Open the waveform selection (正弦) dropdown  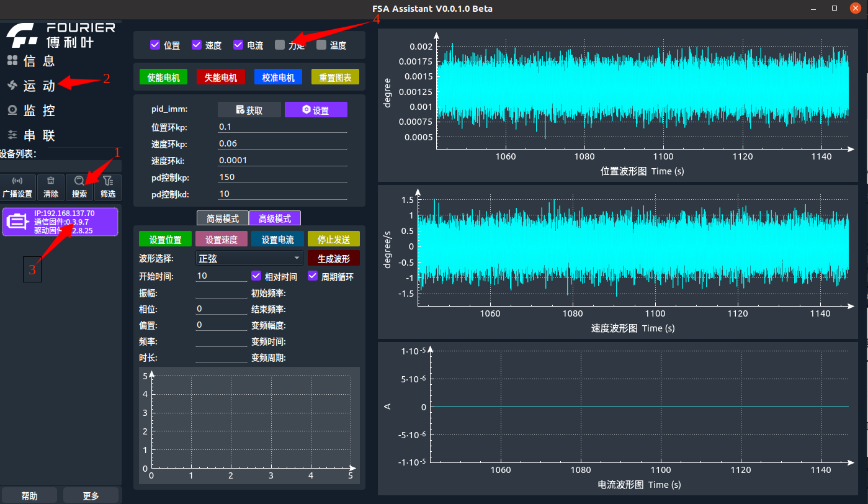pos(249,258)
